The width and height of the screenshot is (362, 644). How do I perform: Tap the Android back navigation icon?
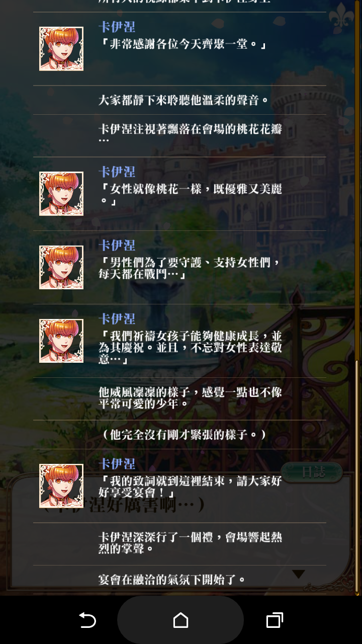[x=87, y=620]
